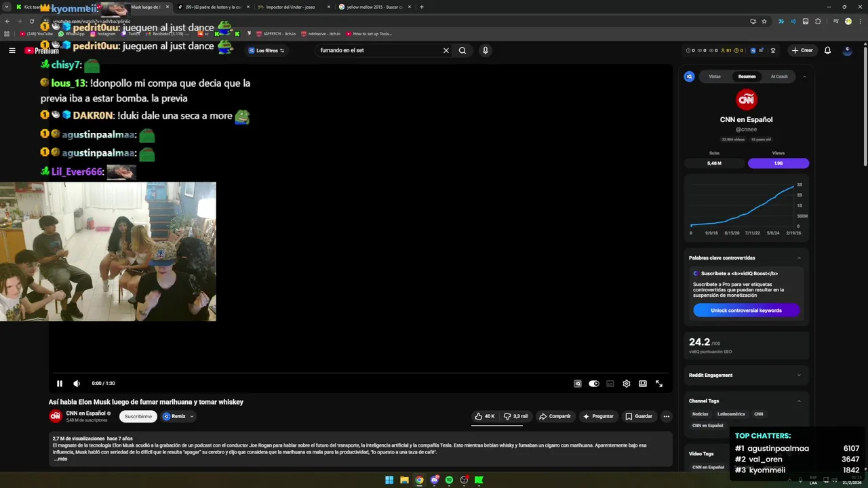
Task: Save video with Guardar button
Action: pos(639,416)
